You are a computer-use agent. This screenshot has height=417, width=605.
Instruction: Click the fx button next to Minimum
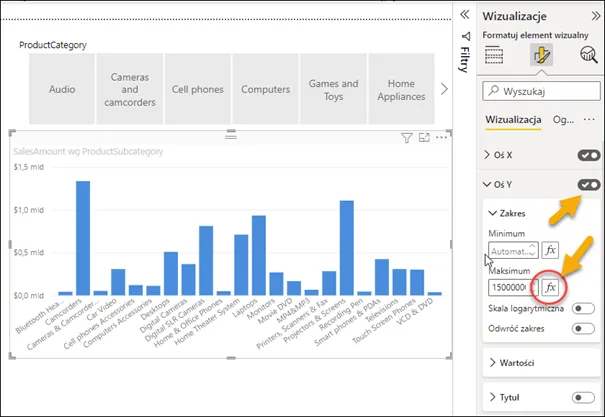pyautogui.click(x=551, y=248)
